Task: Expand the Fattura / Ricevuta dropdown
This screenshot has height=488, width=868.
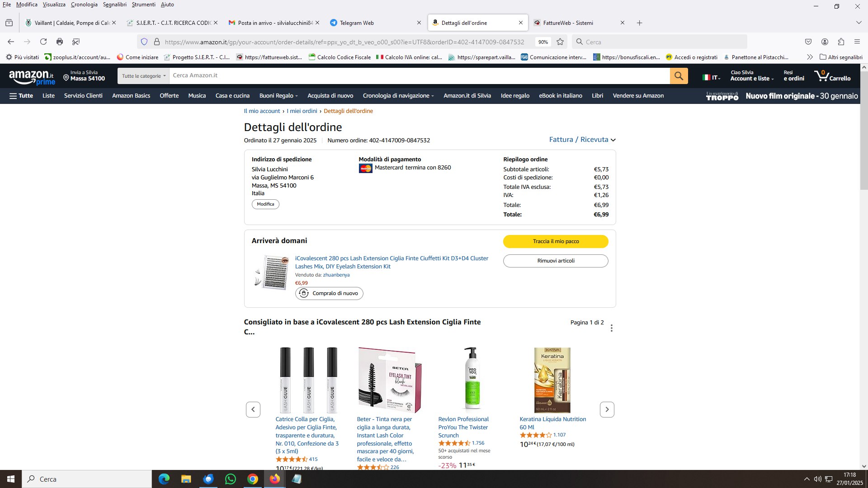Action: coord(582,140)
